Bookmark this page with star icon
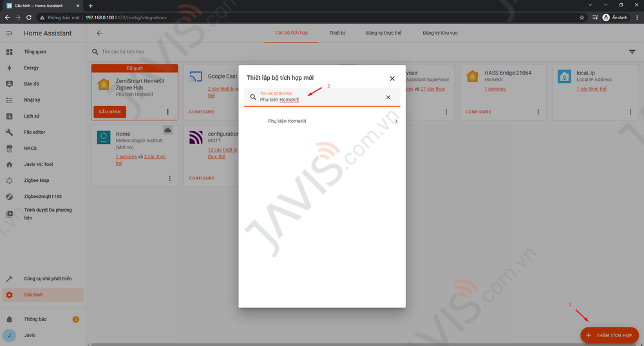This screenshot has width=644, height=346. [582, 17]
